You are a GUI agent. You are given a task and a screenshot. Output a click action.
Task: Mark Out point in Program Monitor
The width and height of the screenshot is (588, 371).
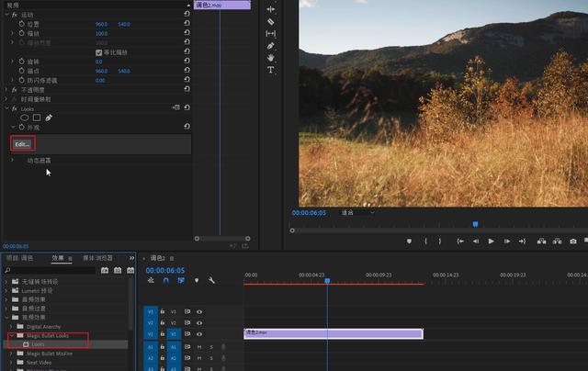point(440,242)
